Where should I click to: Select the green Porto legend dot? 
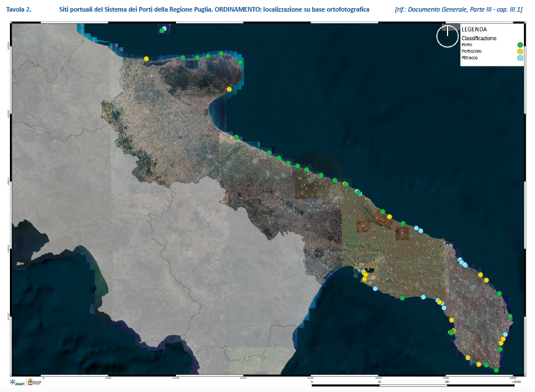coord(520,45)
